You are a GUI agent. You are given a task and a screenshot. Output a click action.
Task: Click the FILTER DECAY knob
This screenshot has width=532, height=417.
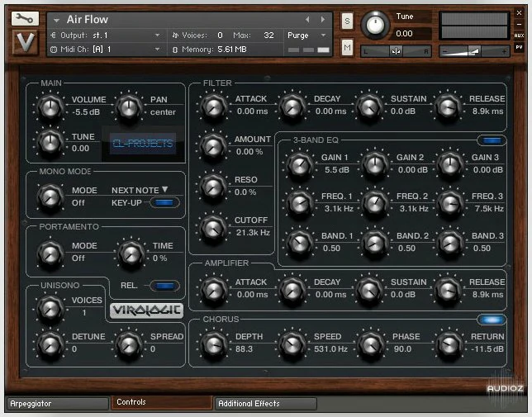[x=292, y=107]
